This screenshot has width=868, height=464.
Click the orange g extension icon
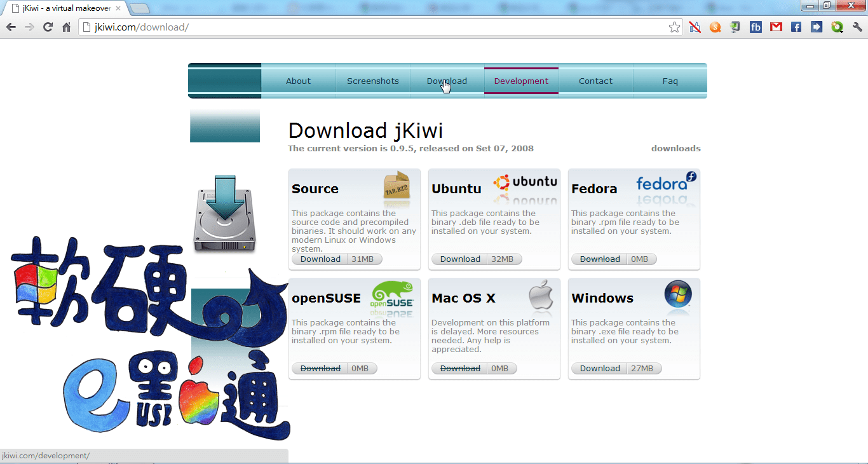715,27
